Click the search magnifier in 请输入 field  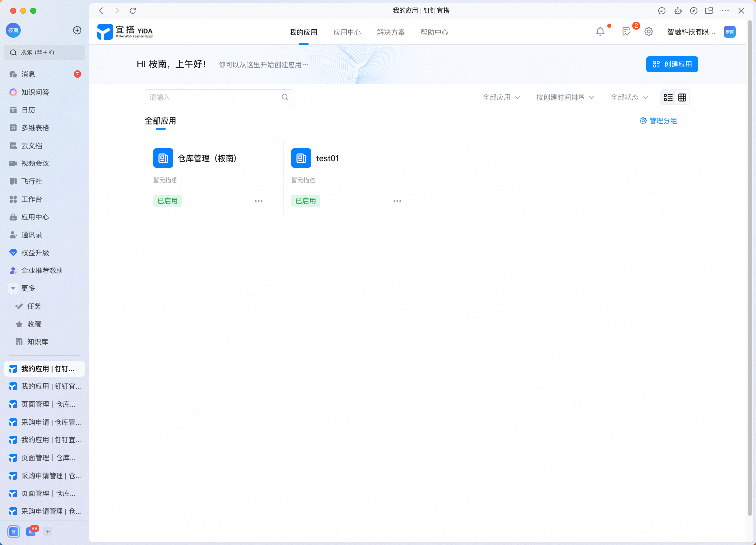[285, 97]
